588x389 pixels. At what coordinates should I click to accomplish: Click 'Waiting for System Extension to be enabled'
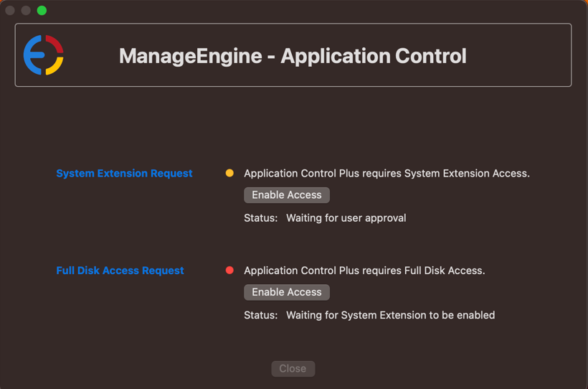click(390, 315)
